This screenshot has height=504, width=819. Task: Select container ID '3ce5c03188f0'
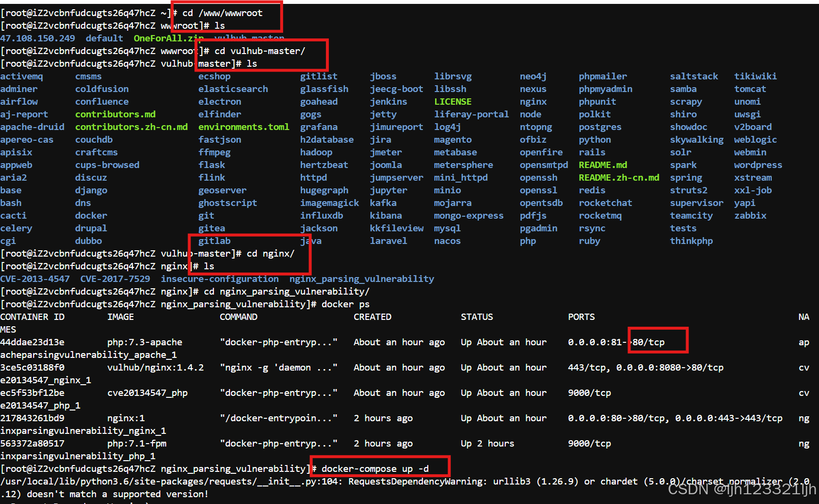point(32,368)
